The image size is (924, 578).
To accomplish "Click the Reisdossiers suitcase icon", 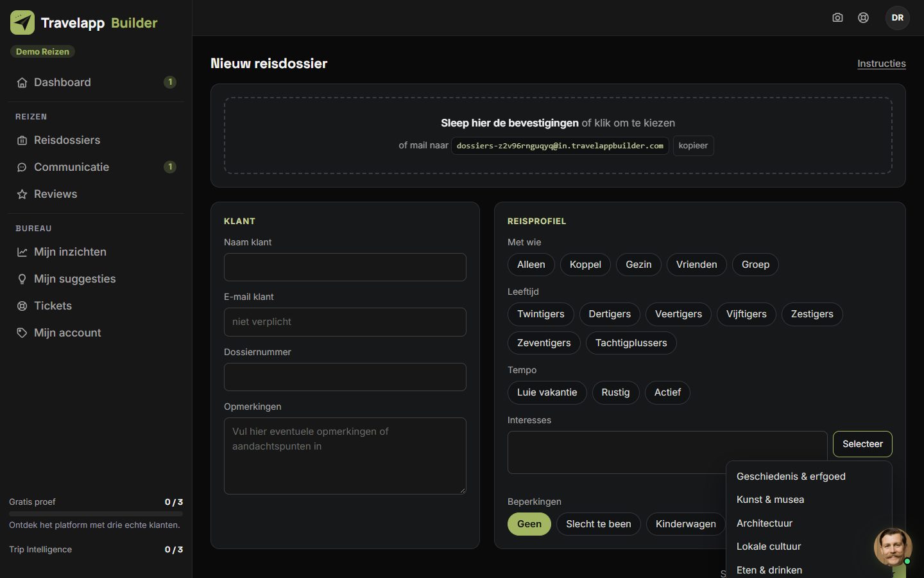I will (x=22, y=140).
